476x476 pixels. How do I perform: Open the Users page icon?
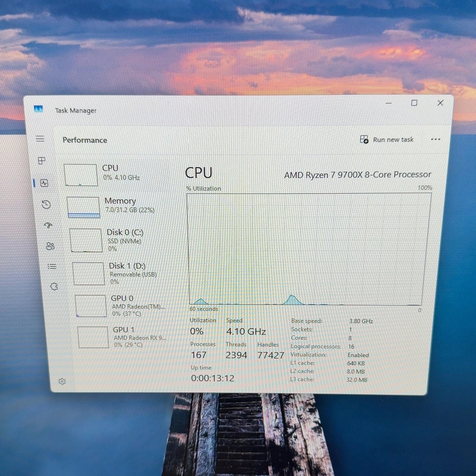[x=50, y=246]
